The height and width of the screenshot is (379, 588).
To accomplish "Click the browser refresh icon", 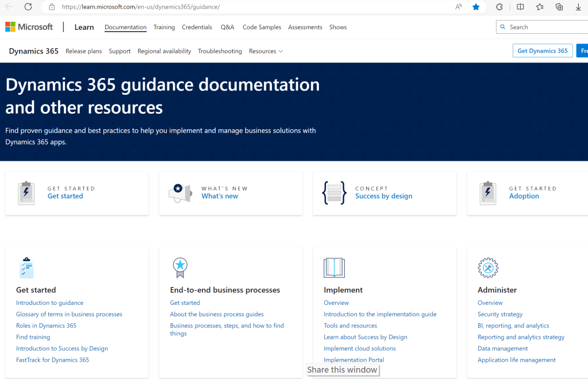I will tap(28, 7).
